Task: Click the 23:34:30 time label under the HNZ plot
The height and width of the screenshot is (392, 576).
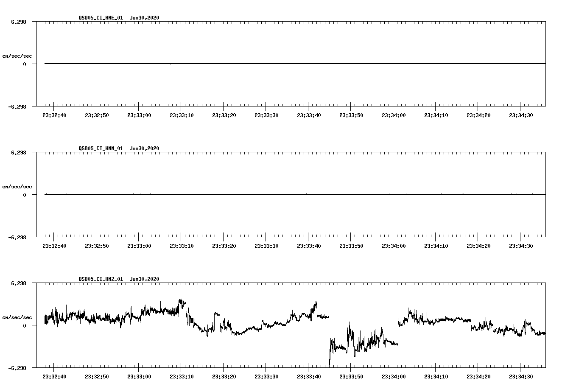Action: click(521, 376)
